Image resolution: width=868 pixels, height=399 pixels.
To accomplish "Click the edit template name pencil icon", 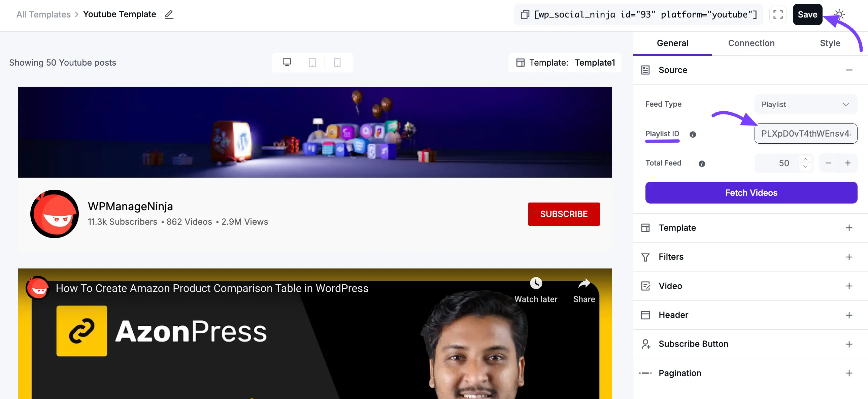I will pyautogui.click(x=169, y=14).
